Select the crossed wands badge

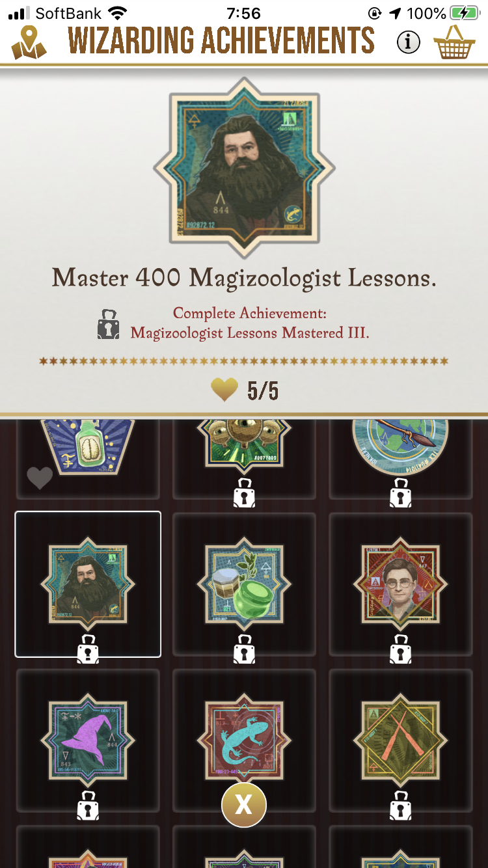400,740
